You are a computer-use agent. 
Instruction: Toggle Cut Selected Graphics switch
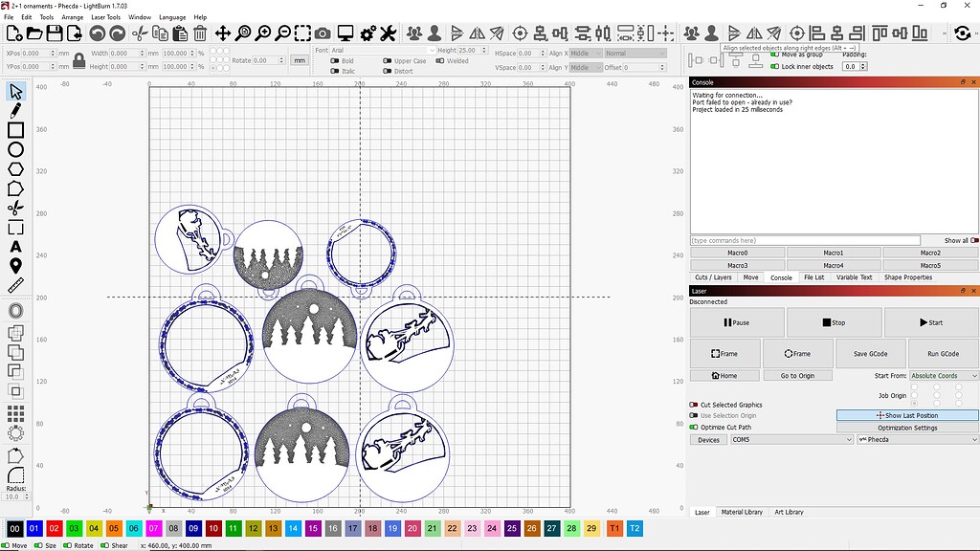tap(694, 405)
